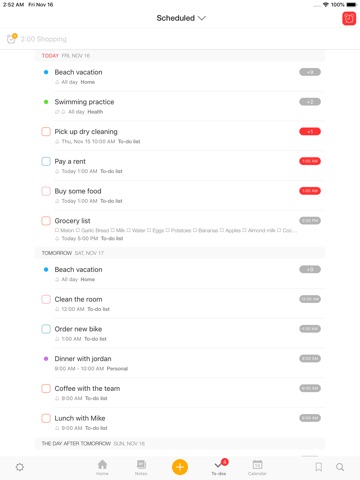Open settings gear in bottom bar
This screenshot has height=480, width=360.
[20, 467]
